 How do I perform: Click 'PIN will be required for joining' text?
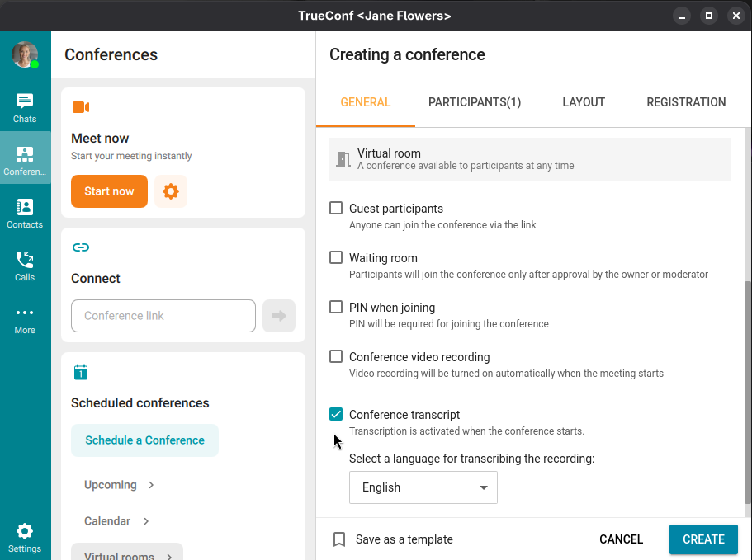(449, 324)
